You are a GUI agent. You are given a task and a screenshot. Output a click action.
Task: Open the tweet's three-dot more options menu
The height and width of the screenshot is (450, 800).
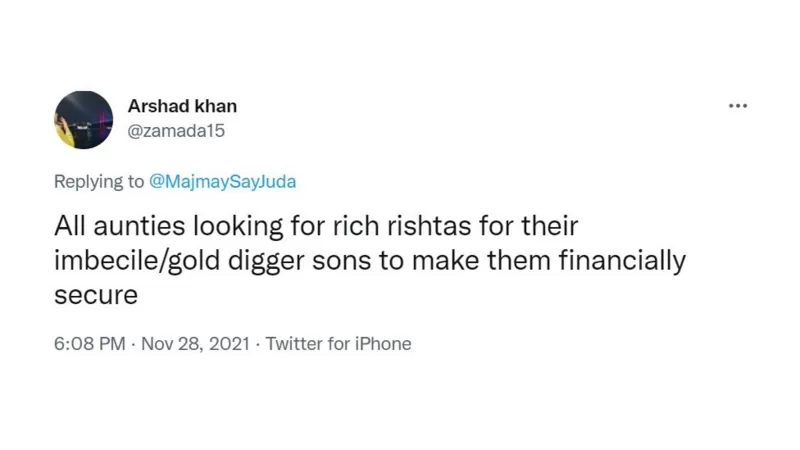[x=738, y=106]
